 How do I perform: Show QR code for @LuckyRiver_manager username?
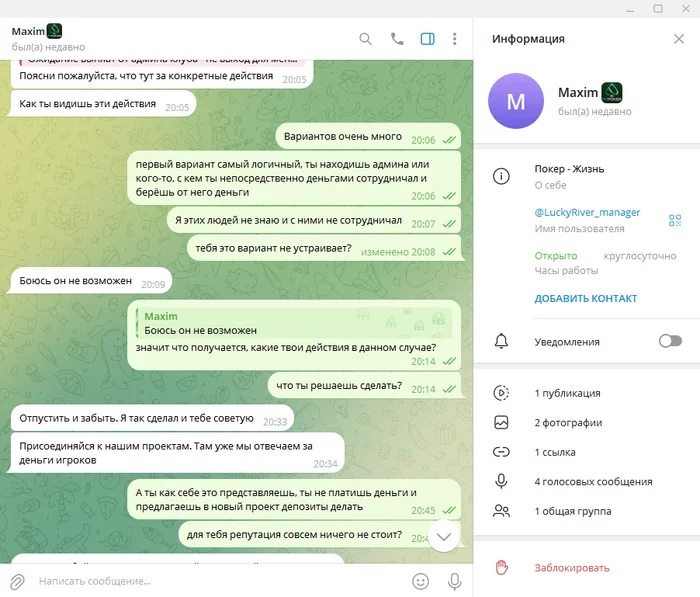(675, 220)
